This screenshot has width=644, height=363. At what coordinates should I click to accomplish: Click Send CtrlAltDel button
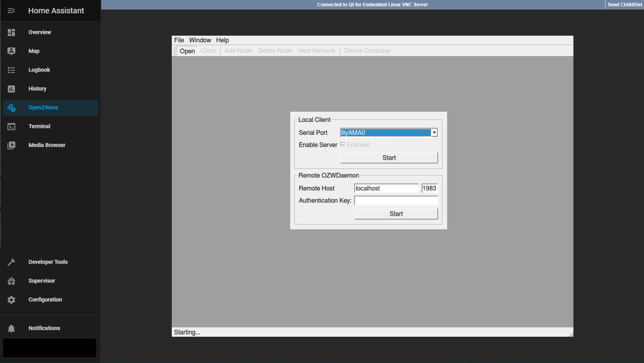625,5
